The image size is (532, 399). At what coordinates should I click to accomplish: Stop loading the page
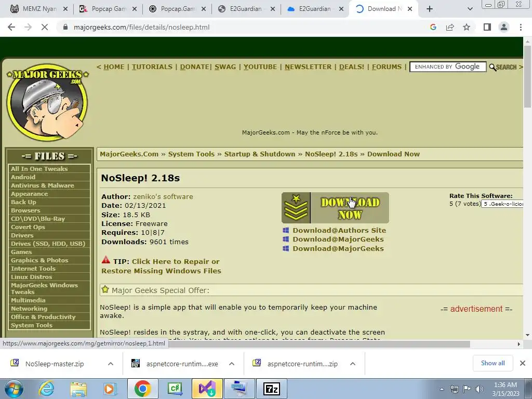pos(45,27)
